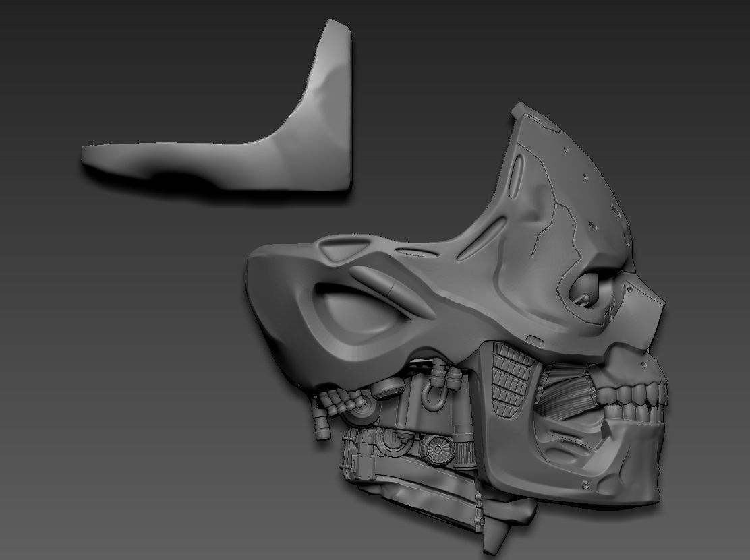Click the small turbine wheel in the neck mechanics
750x560 pixels.
pos(436,449)
